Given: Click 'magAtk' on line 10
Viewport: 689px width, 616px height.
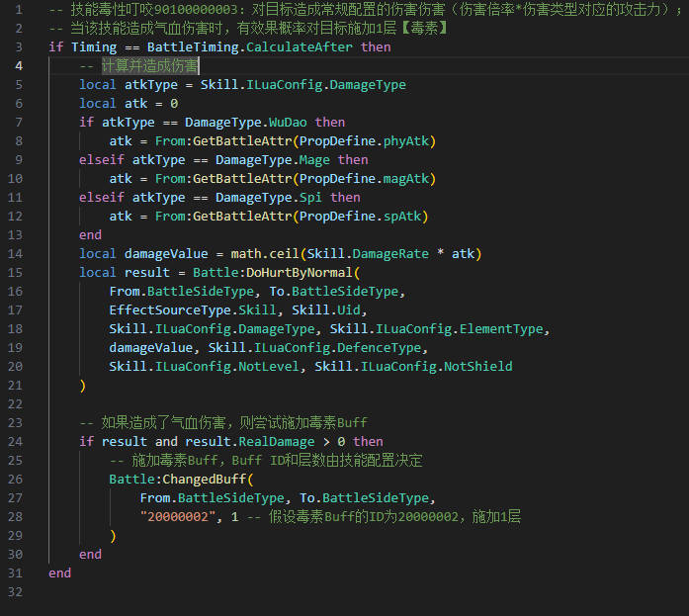Looking at the screenshot, I should coord(406,179).
